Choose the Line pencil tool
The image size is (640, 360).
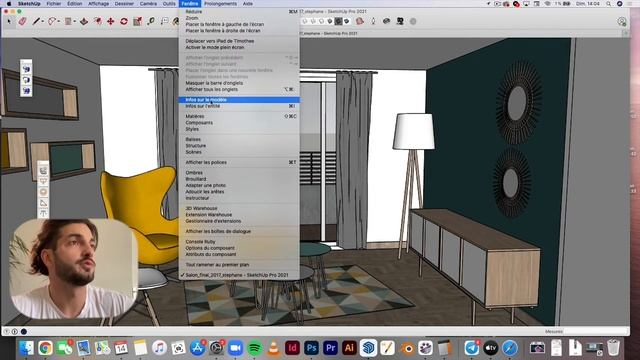[36, 21]
